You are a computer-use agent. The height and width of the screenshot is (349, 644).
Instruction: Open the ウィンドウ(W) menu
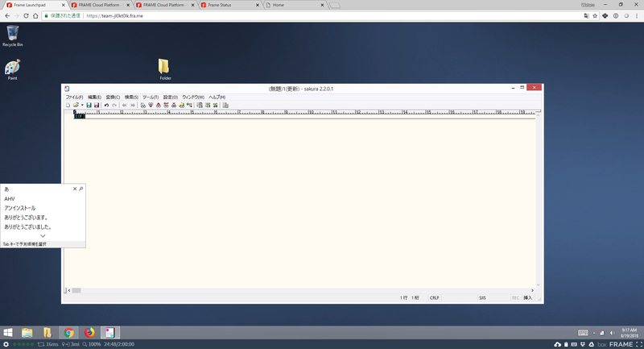click(x=193, y=98)
